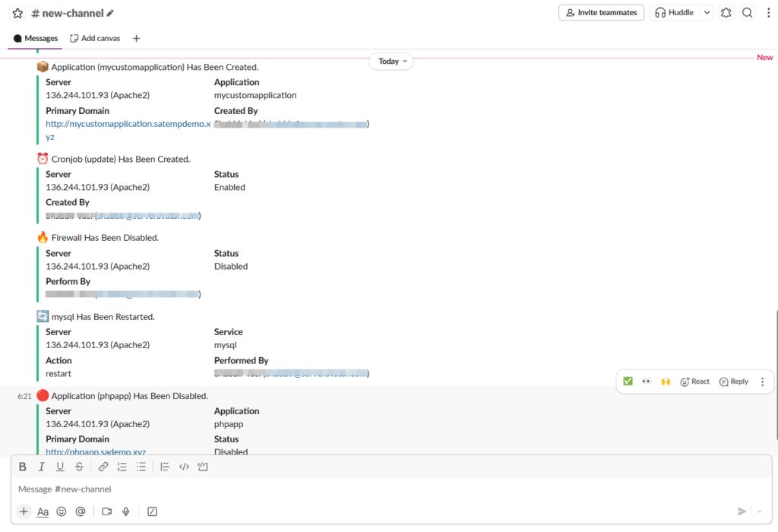
Task: Select the Messages tab
Action: pos(36,38)
